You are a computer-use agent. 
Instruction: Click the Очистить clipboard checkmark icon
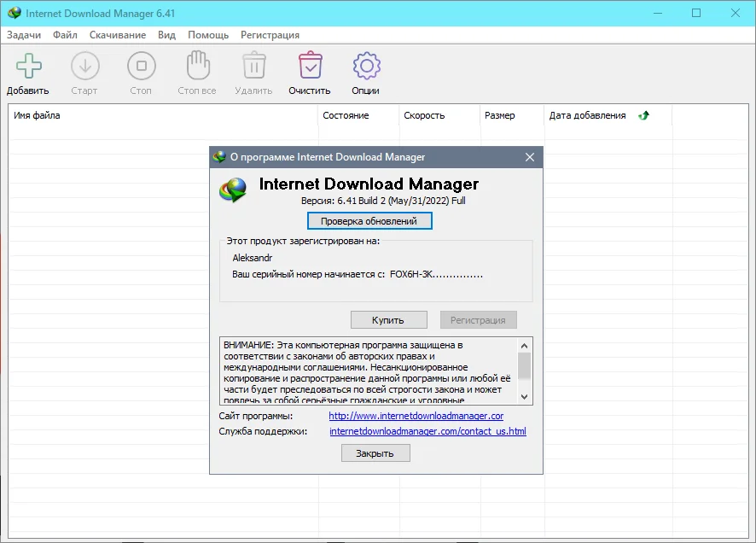[x=311, y=65]
